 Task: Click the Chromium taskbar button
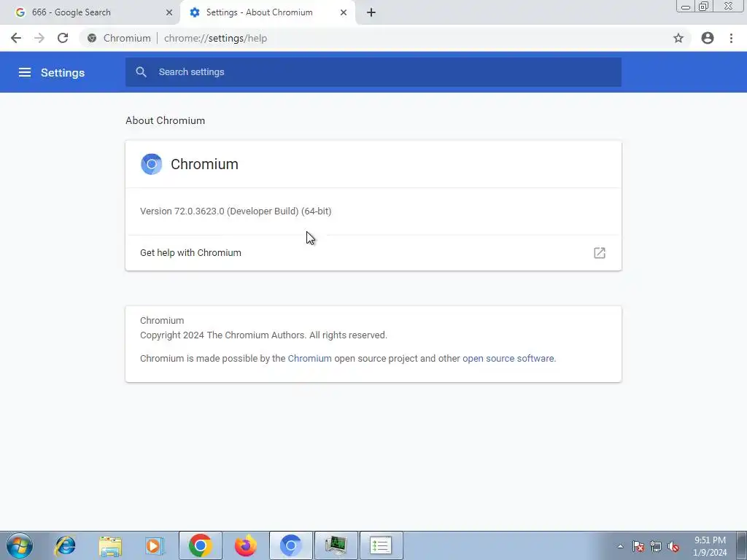(x=290, y=545)
